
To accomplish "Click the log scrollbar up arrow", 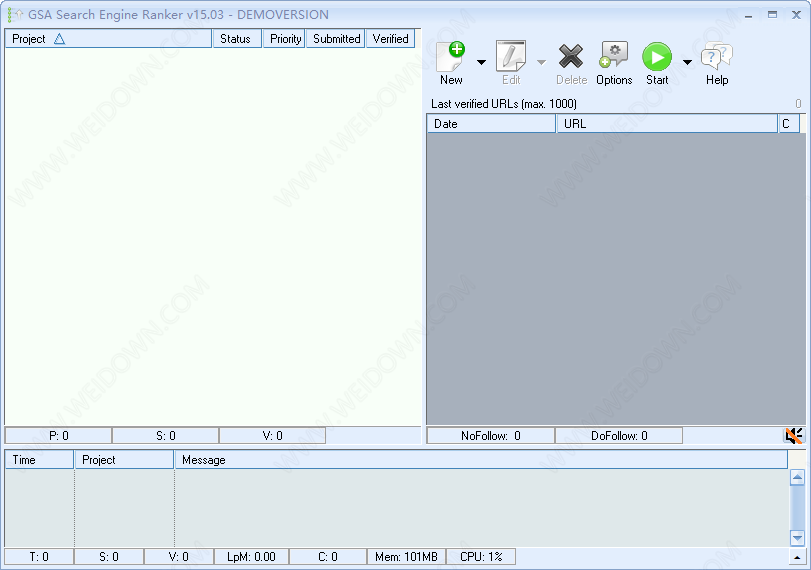I will pos(797,478).
